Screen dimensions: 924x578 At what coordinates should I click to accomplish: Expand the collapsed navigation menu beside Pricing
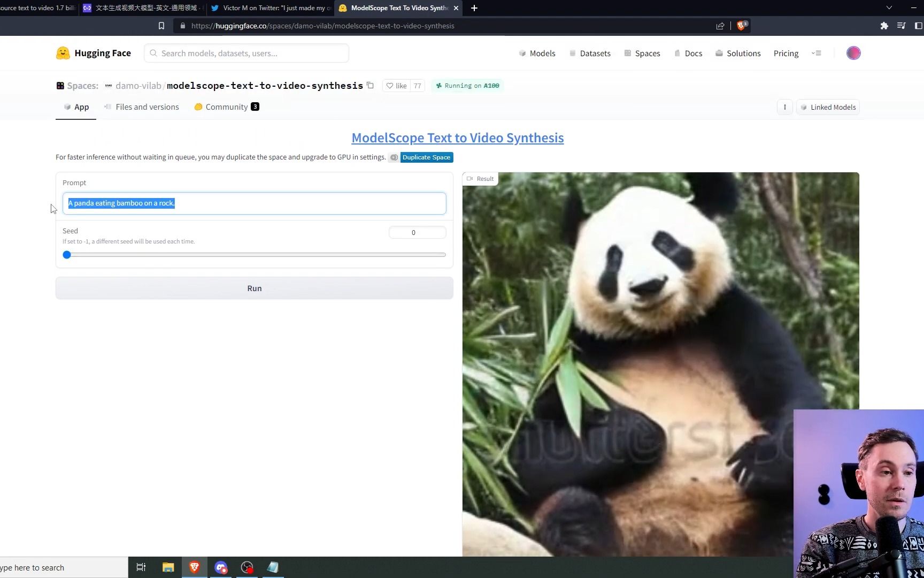pos(817,53)
